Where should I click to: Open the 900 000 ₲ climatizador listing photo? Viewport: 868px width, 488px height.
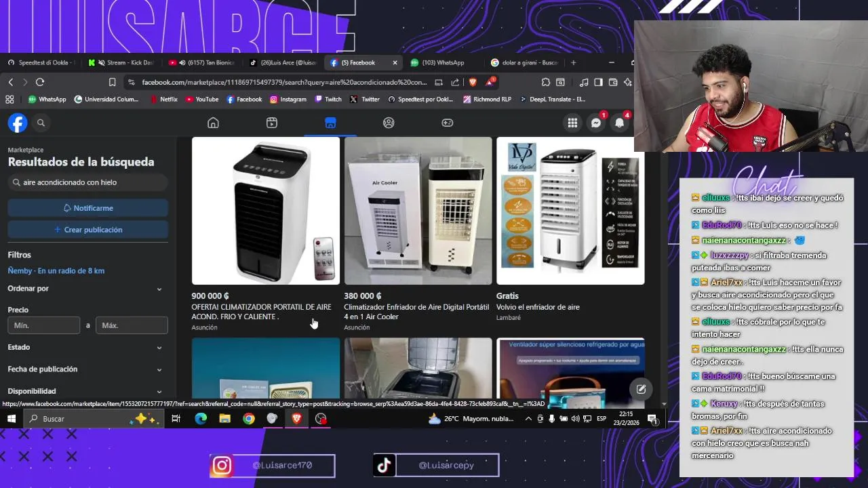tap(265, 211)
